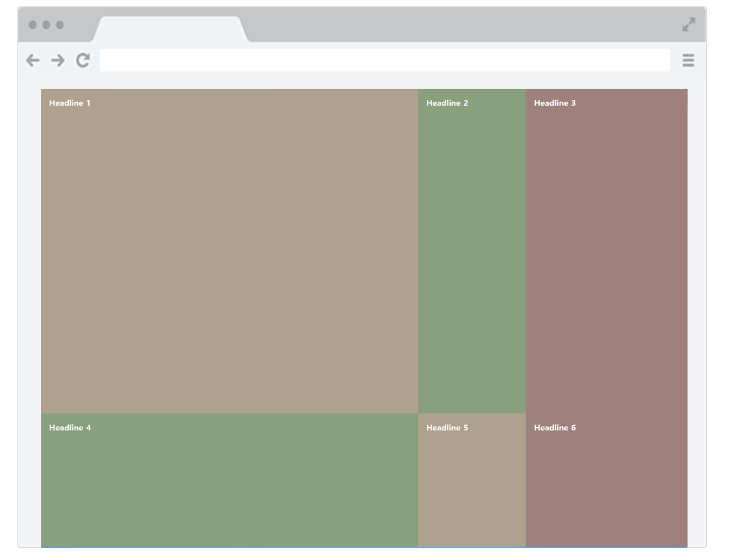Reload the page with the refresh icon

83,60
